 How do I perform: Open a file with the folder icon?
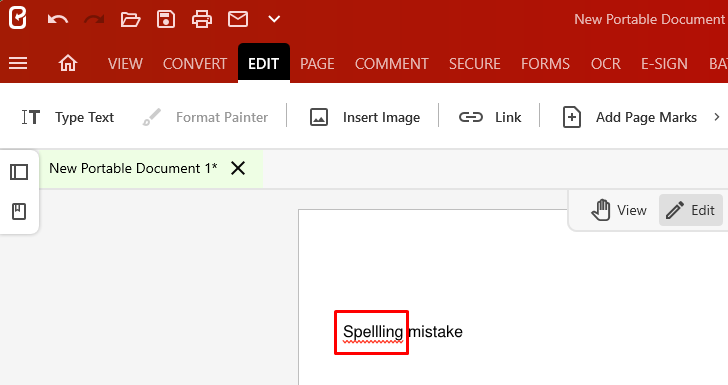click(x=130, y=20)
